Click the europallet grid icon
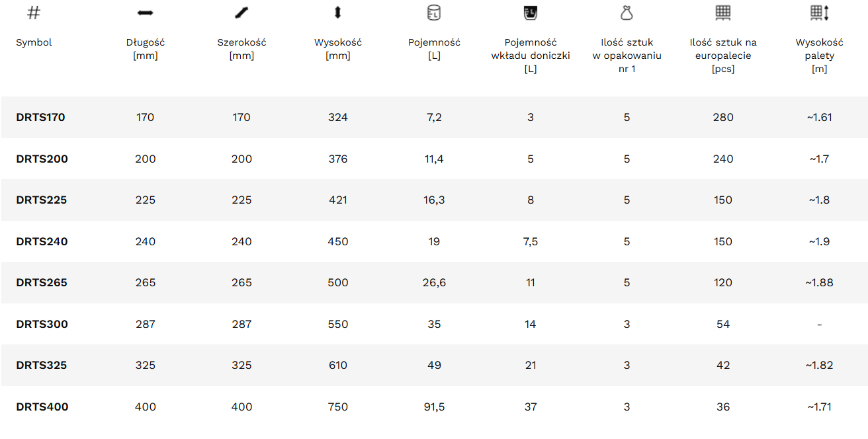Viewport: 868px width, 439px height. (723, 13)
